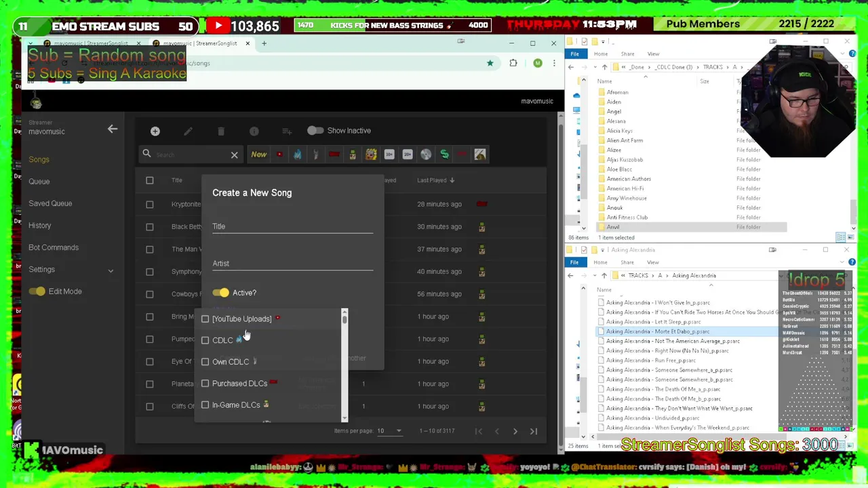The width and height of the screenshot is (868, 488).
Task: Open Share tab in top Explorer window
Action: (627, 54)
